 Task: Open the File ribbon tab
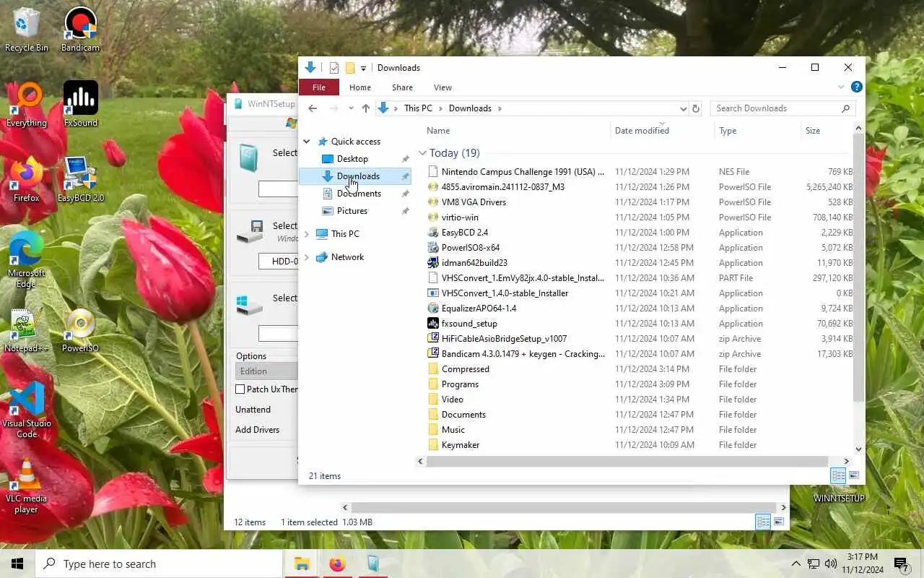pyautogui.click(x=318, y=87)
